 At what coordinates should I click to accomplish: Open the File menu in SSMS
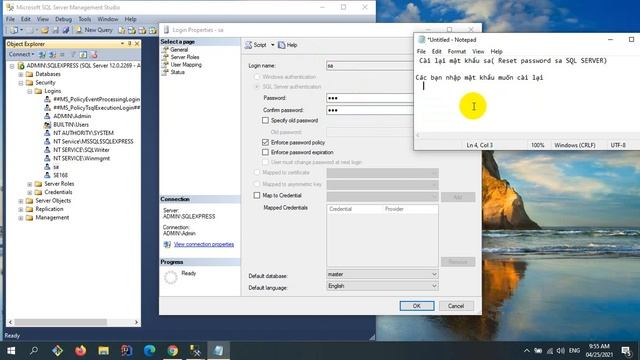pos(10,19)
